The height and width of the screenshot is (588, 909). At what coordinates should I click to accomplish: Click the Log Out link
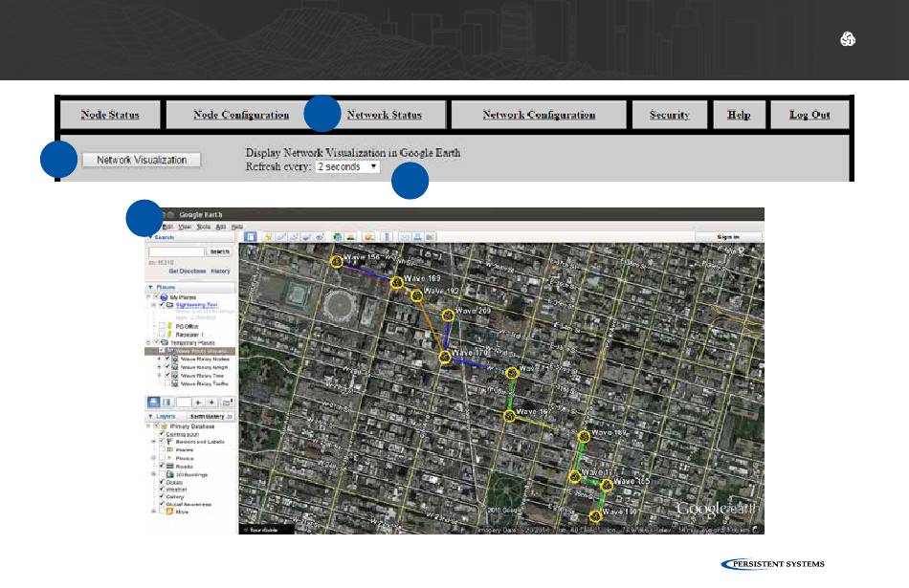(809, 115)
